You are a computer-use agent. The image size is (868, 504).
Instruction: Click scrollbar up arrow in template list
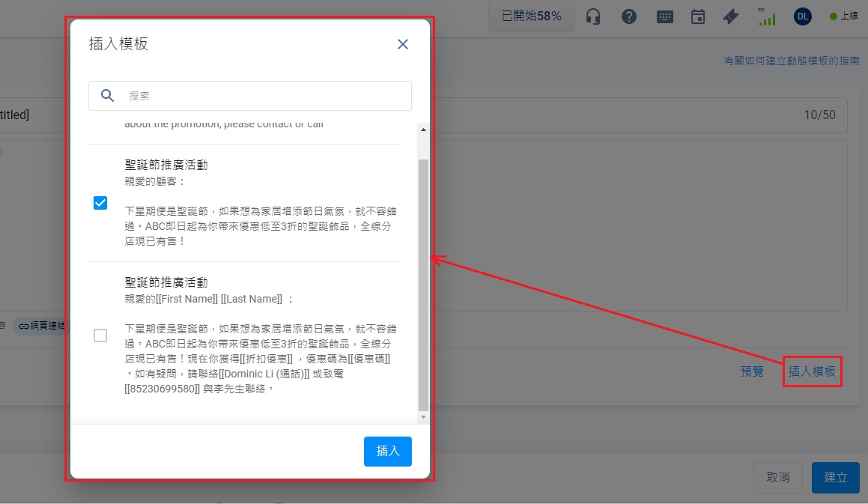click(x=423, y=130)
